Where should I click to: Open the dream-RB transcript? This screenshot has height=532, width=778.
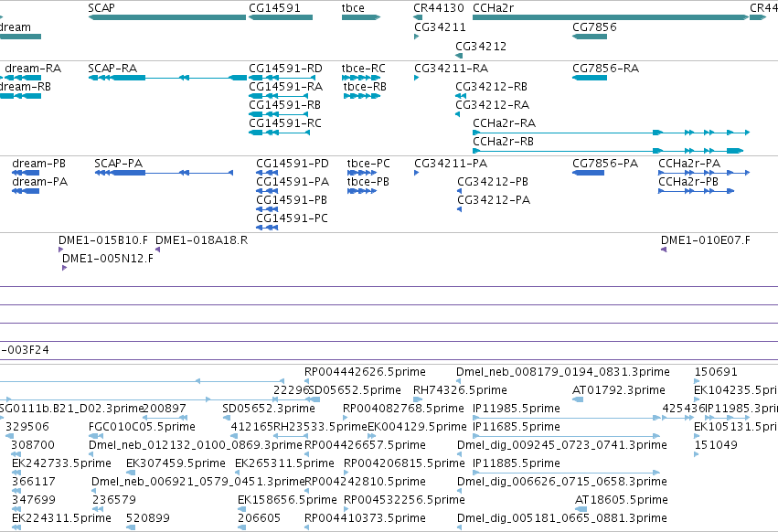pos(20,96)
